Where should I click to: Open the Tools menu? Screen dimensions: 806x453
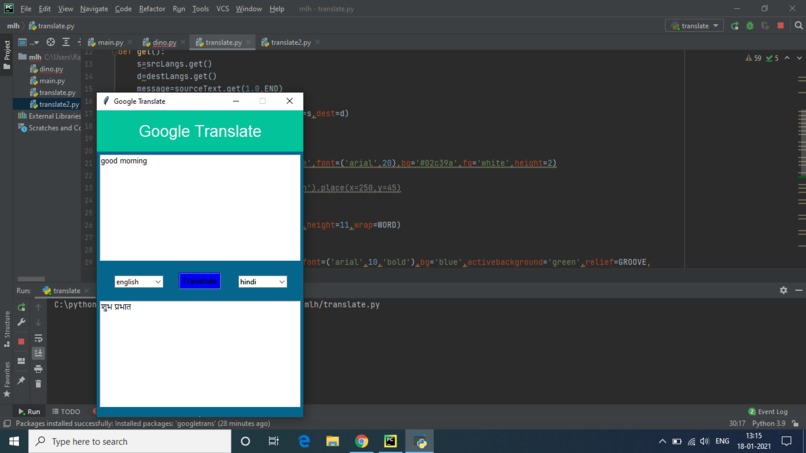tap(200, 9)
